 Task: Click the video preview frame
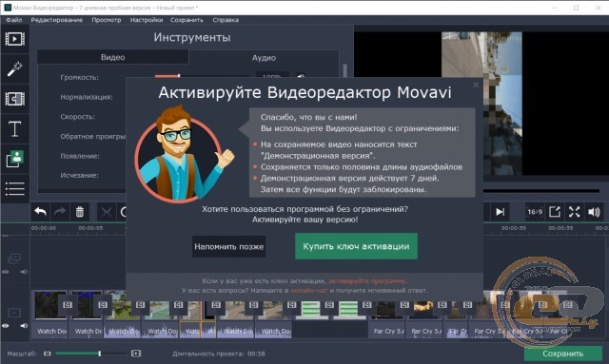[481, 104]
